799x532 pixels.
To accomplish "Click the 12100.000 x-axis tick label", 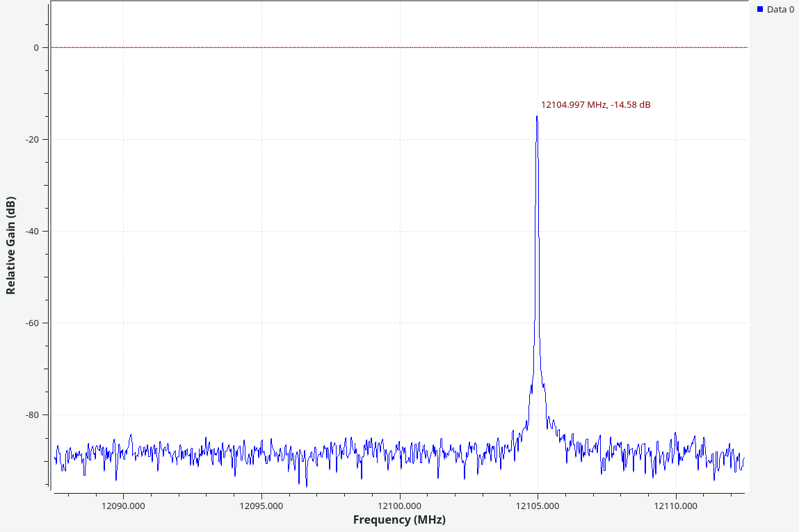I will tap(399, 506).
